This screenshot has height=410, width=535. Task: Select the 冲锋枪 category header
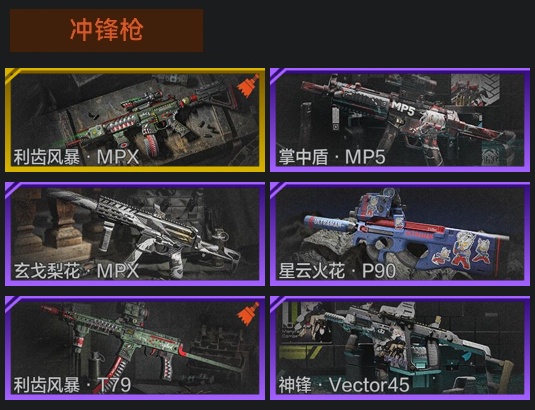click(x=106, y=31)
